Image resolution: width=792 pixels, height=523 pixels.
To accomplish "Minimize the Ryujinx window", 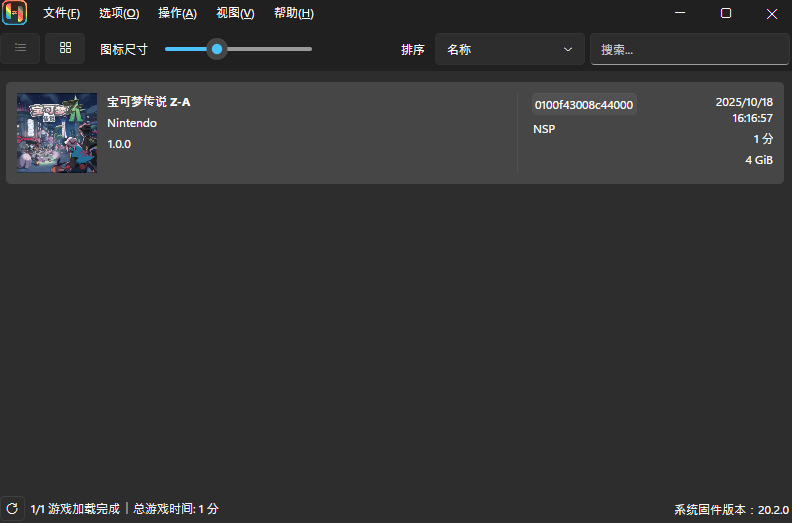I will coord(680,14).
